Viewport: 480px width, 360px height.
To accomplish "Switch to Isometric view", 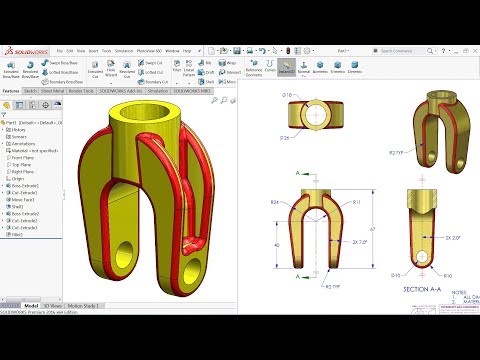I will 320,67.
